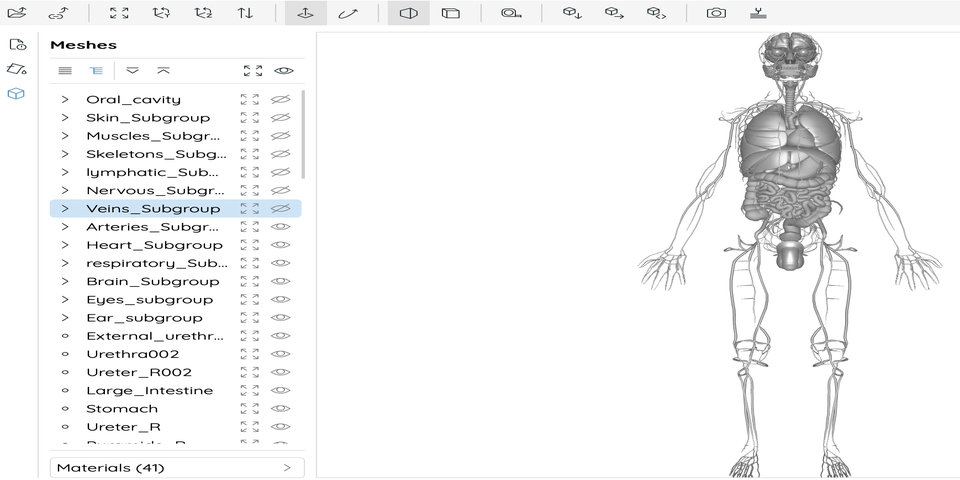Expand the lymphatic_Subgroup tree node
960x480 pixels.
65,172
